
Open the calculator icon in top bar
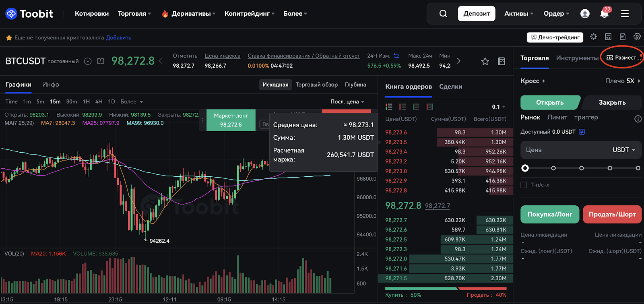(608, 37)
